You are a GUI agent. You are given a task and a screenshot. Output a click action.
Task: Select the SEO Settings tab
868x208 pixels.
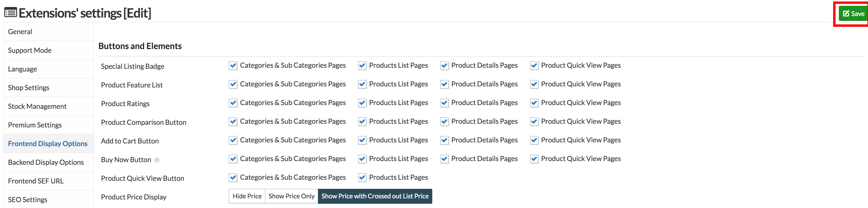click(28, 199)
